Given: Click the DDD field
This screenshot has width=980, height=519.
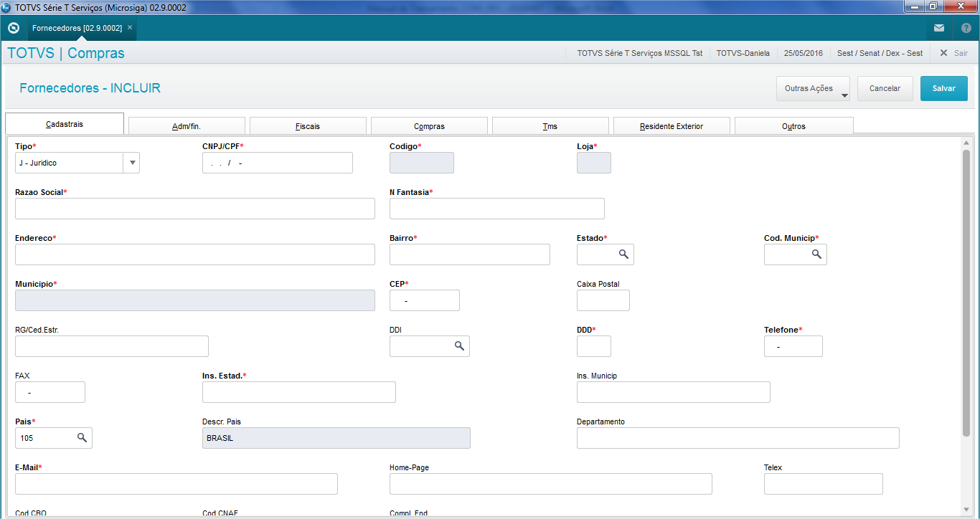Looking at the screenshot, I should (x=594, y=346).
